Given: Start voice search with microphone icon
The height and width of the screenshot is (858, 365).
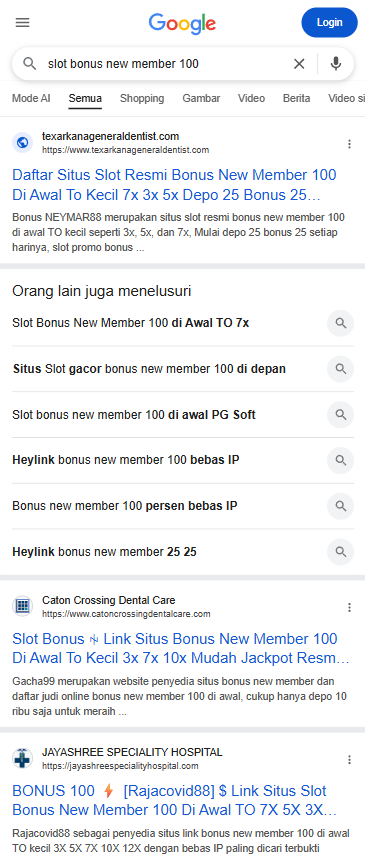Looking at the screenshot, I should tap(336, 63).
